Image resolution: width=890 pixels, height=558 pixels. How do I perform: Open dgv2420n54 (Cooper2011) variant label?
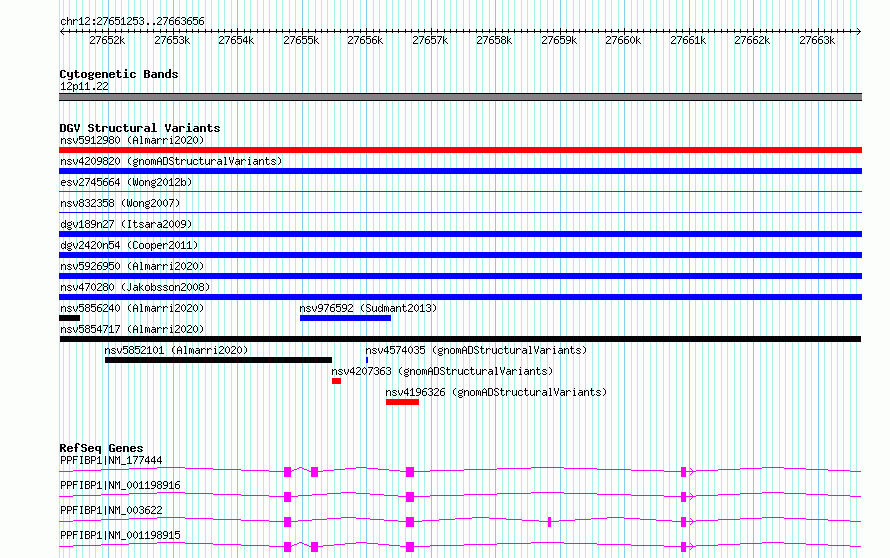[x=129, y=245]
